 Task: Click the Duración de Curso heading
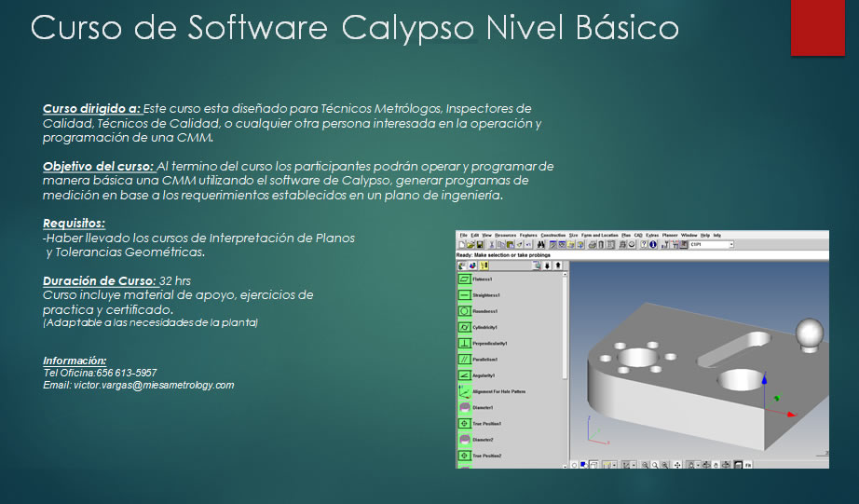point(100,281)
